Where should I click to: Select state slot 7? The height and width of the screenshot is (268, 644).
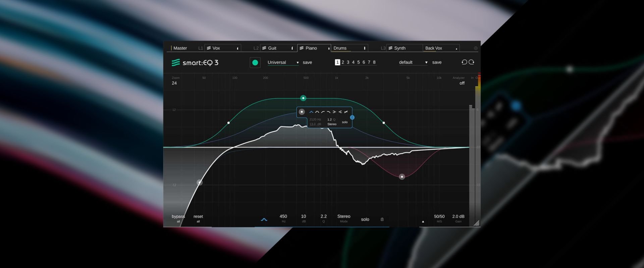(369, 62)
